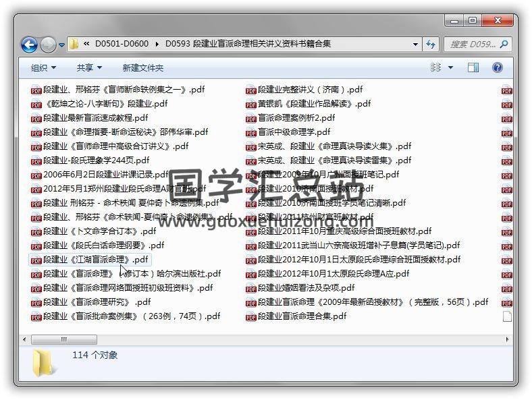The width and height of the screenshot is (532, 400).
Task: Click the Forward navigation arrow
Action: point(48,45)
